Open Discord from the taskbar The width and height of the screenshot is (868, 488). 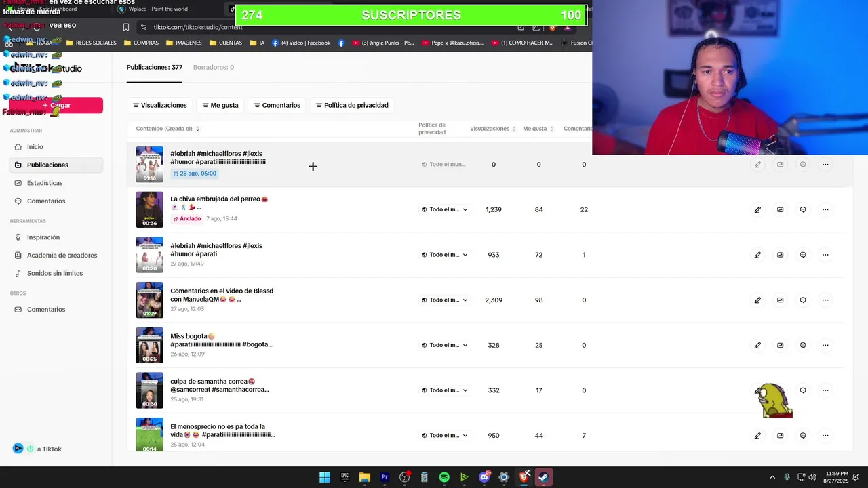tap(484, 477)
